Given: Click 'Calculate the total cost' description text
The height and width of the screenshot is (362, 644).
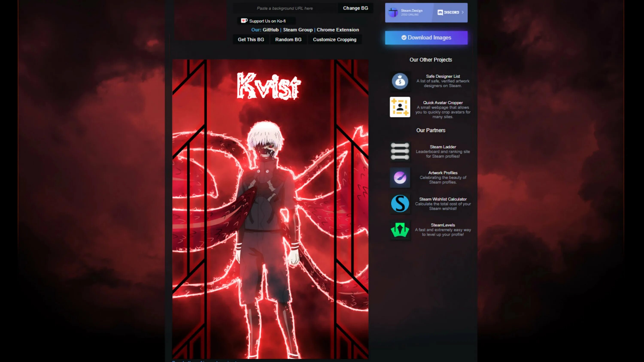Looking at the screenshot, I should (x=443, y=206).
